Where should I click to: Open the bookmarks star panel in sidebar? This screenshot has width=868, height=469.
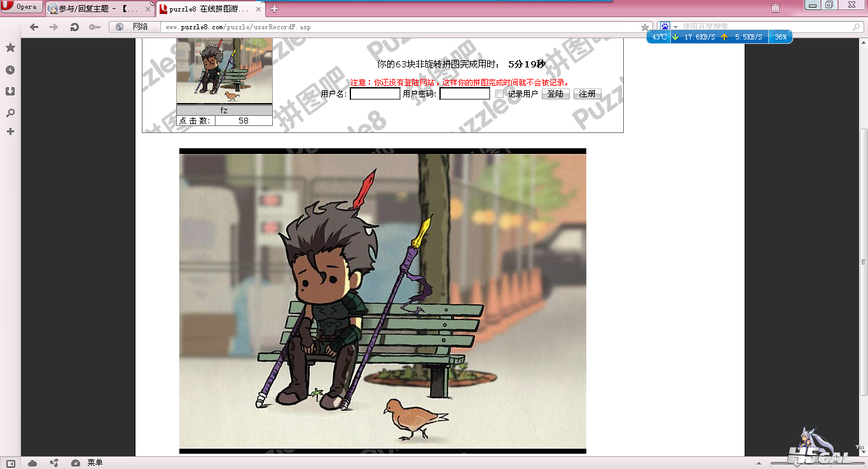click(x=10, y=48)
